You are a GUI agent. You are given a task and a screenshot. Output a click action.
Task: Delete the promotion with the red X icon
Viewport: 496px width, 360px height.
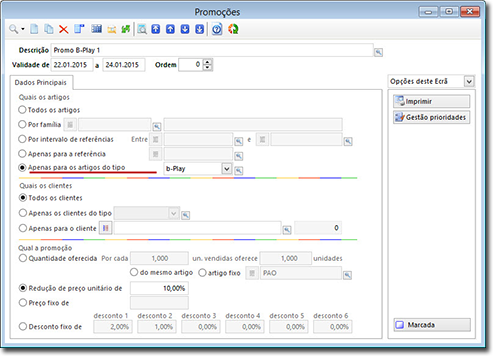point(63,30)
